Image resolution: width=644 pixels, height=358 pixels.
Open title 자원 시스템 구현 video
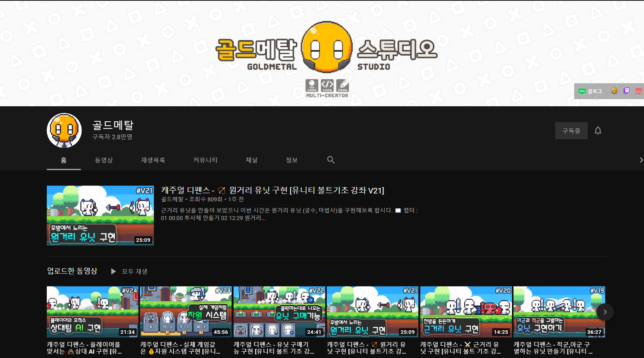click(x=180, y=348)
